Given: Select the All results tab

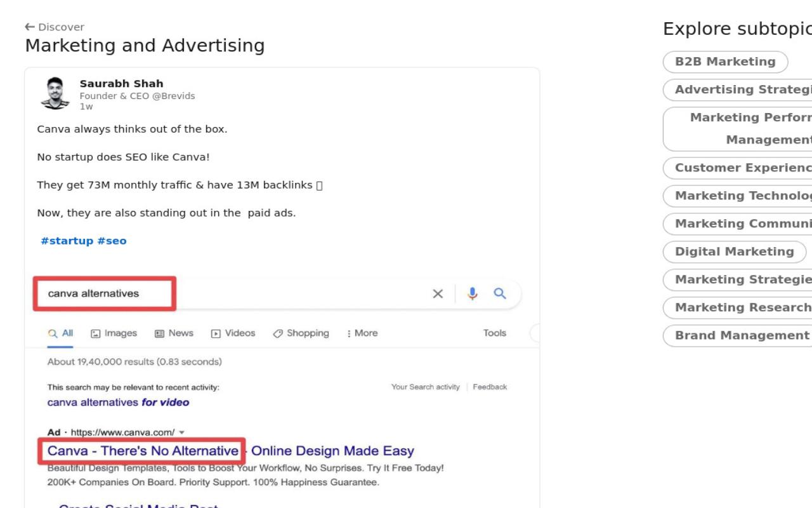Looking at the screenshot, I should [60, 333].
